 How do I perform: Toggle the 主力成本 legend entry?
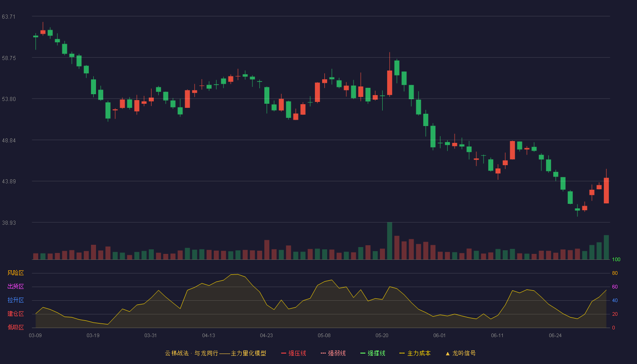[415, 353]
